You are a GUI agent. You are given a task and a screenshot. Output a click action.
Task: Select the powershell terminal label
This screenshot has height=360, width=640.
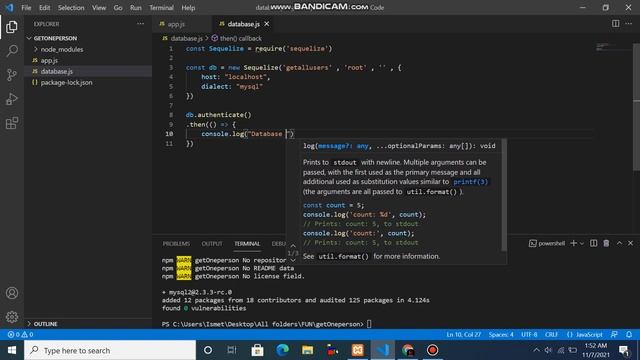point(547,243)
